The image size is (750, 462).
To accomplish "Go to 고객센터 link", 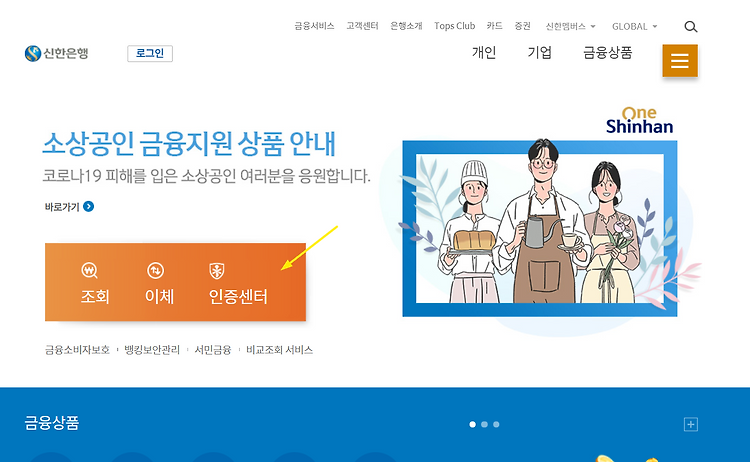I will tap(362, 26).
